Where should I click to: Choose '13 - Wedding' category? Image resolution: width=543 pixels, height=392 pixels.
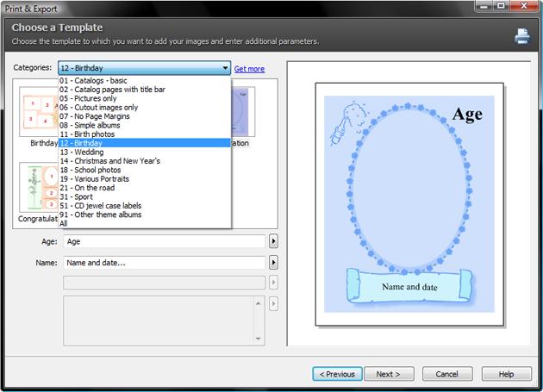(x=145, y=152)
